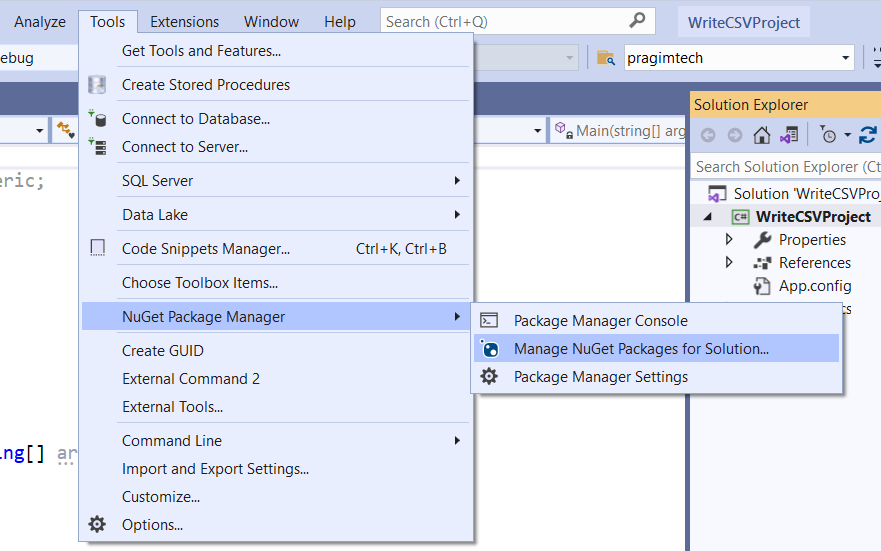Viewport: 881px width, 551px height.
Task: Click the Connect to Database icon
Action: (x=97, y=119)
